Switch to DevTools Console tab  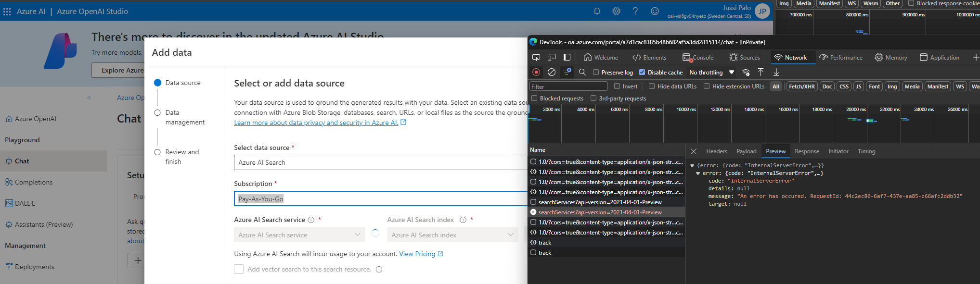coord(698,57)
